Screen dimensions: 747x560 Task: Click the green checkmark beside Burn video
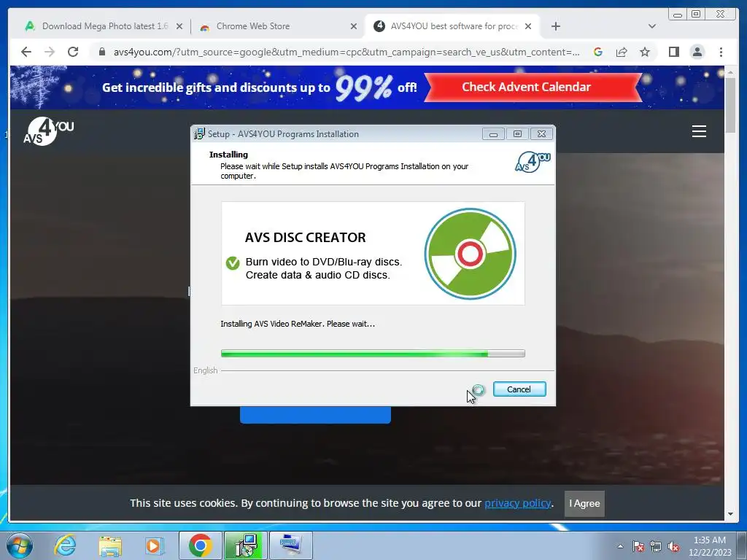(x=233, y=262)
